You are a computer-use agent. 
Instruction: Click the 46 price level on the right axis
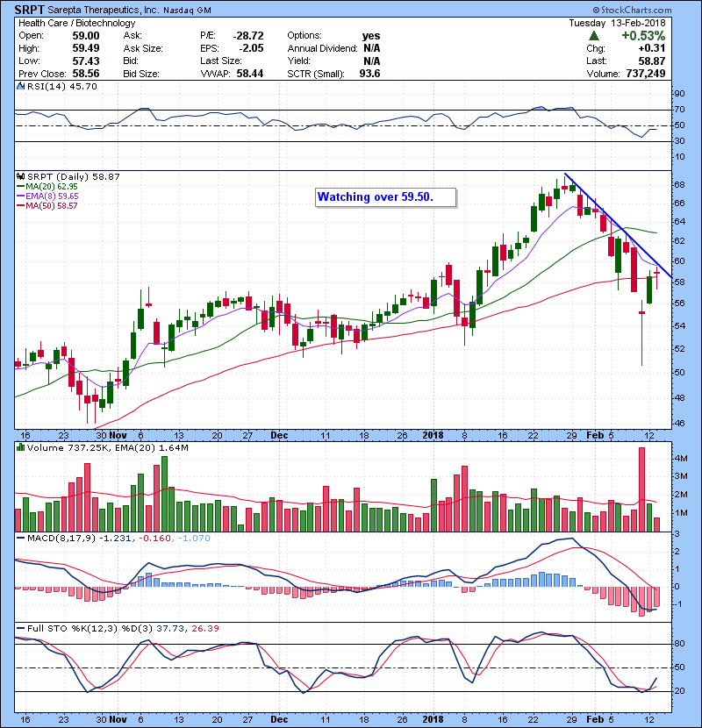(x=679, y=424)
